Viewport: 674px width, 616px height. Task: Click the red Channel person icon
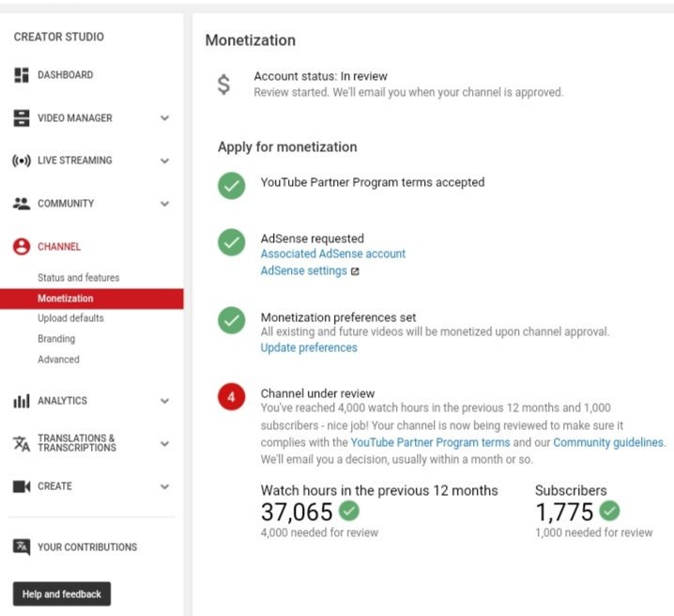[x=22, y=247]
